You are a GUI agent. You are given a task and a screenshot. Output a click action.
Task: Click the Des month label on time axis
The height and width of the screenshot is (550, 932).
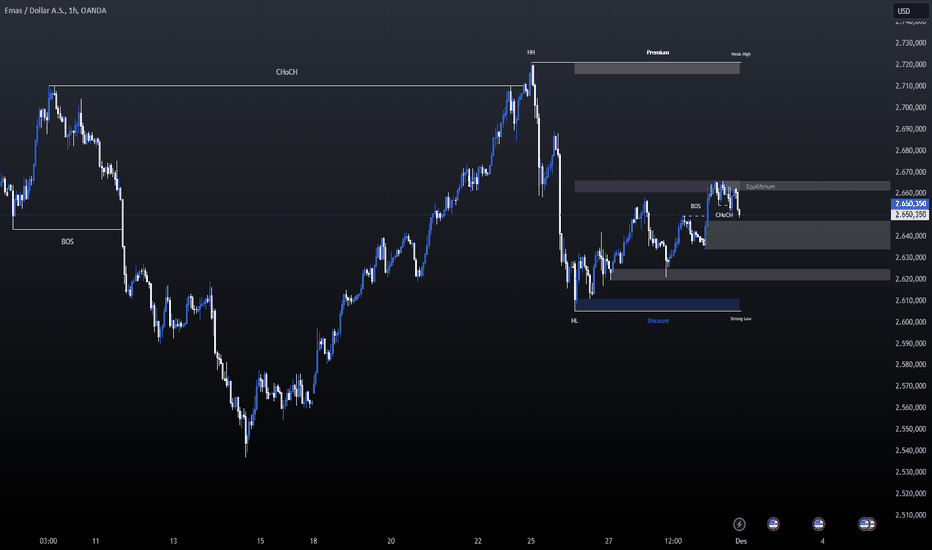tap(741, 541)
